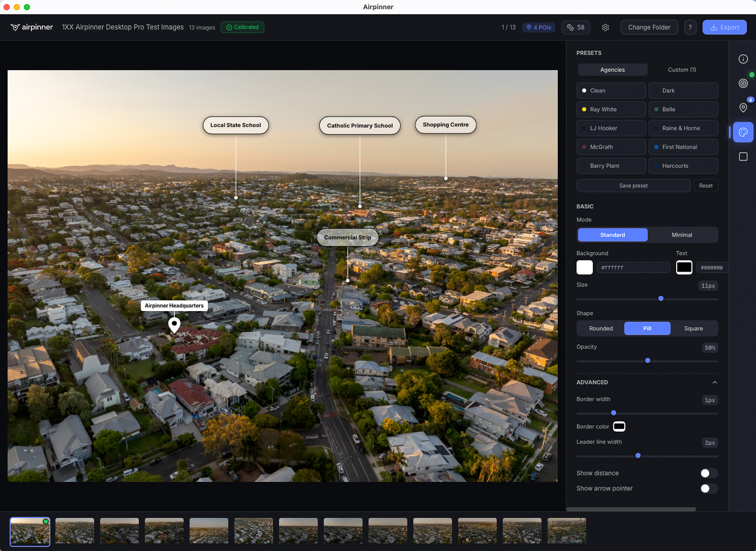
Task: Select the second image thumbnail in the filmstrip
Action: (x=75, y=531)
